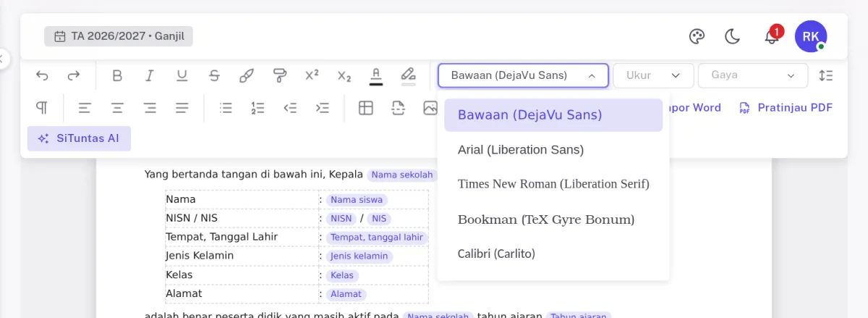Open the RK user avatar menu

pos(811,36)
